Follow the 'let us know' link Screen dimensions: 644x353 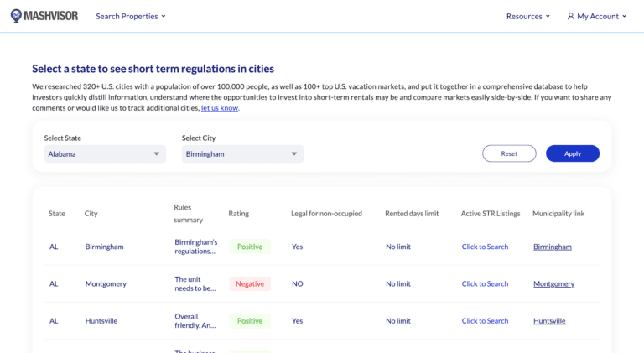[220, 108]
